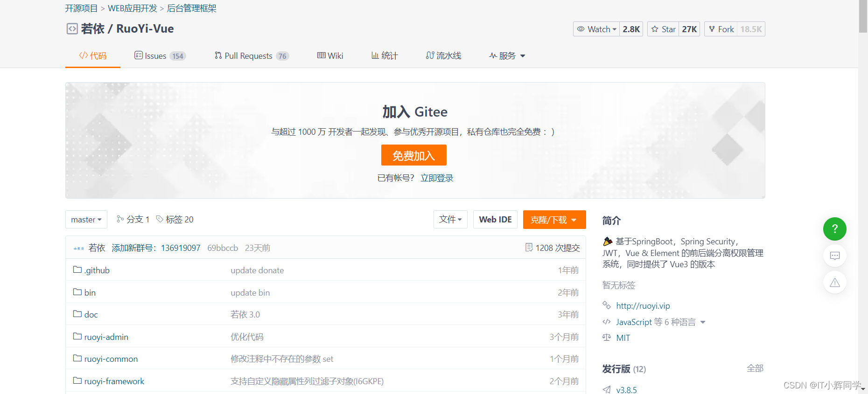868x394 pixels.
Task: Click the ruoyi-framework folder icon
Action: click(x=77, y=380)
